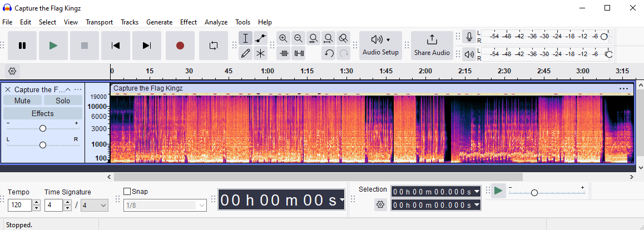Solo the Capture the Flag track

[63, 101]
